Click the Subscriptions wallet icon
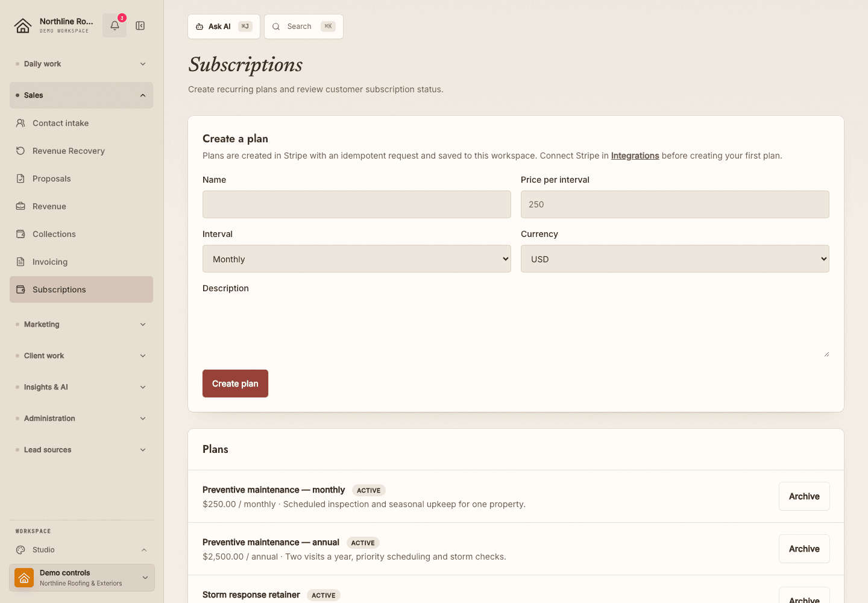This screenshot has height=603, width=868. point(20,289)
